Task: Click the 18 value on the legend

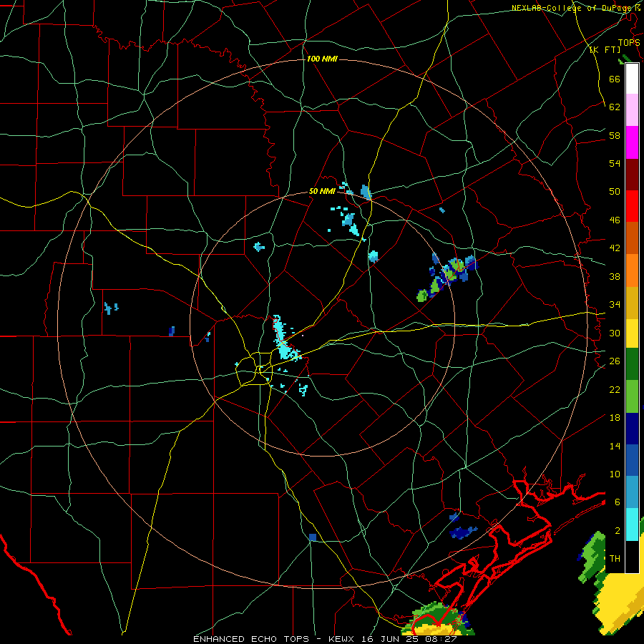Action: coord(615,418)
